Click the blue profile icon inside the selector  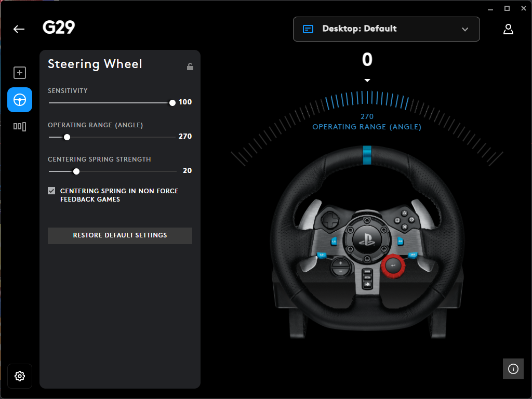[x=308, y=29]
